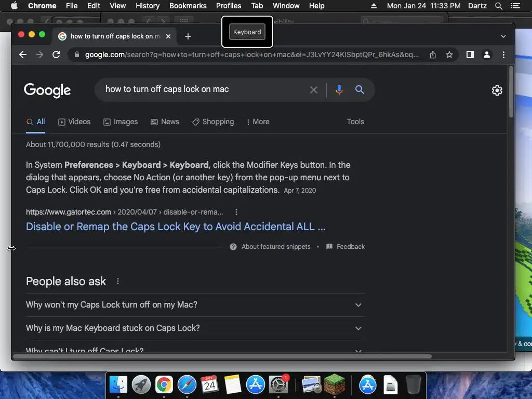Reload the Google results page
Image resolution: width=532 pixels, height=399 pixels.
click(56, 55)
